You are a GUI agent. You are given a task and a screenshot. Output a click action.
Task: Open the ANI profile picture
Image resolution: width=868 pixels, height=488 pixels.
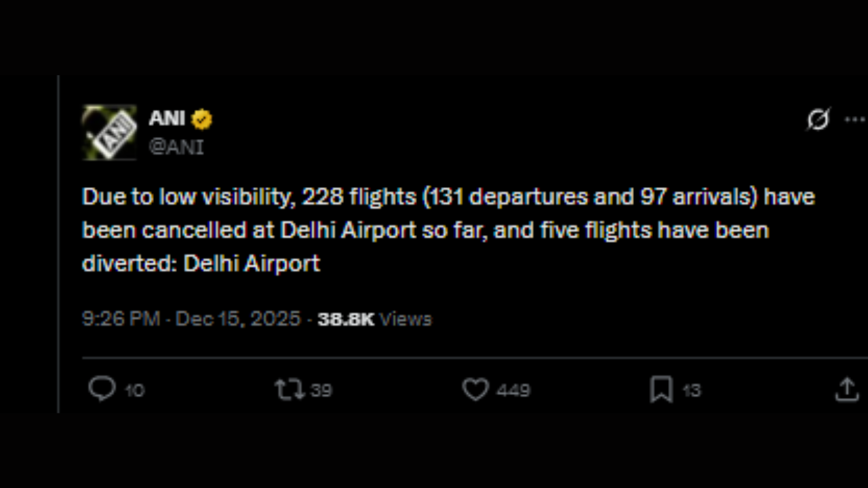(x=109, y=132)
